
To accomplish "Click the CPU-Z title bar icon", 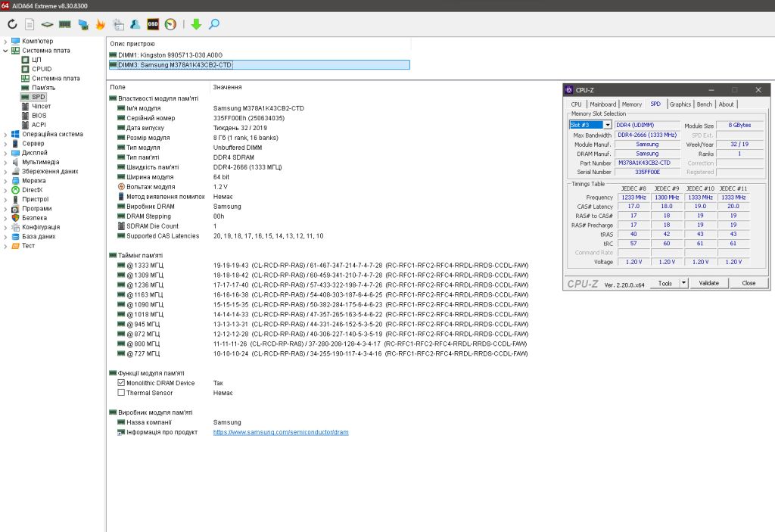I will coord(569,90).
